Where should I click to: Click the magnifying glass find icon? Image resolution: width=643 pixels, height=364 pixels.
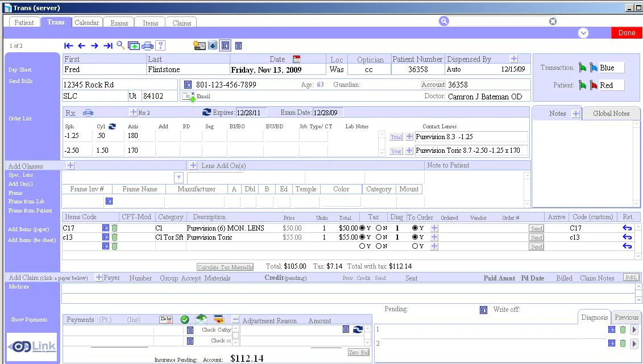121,45
